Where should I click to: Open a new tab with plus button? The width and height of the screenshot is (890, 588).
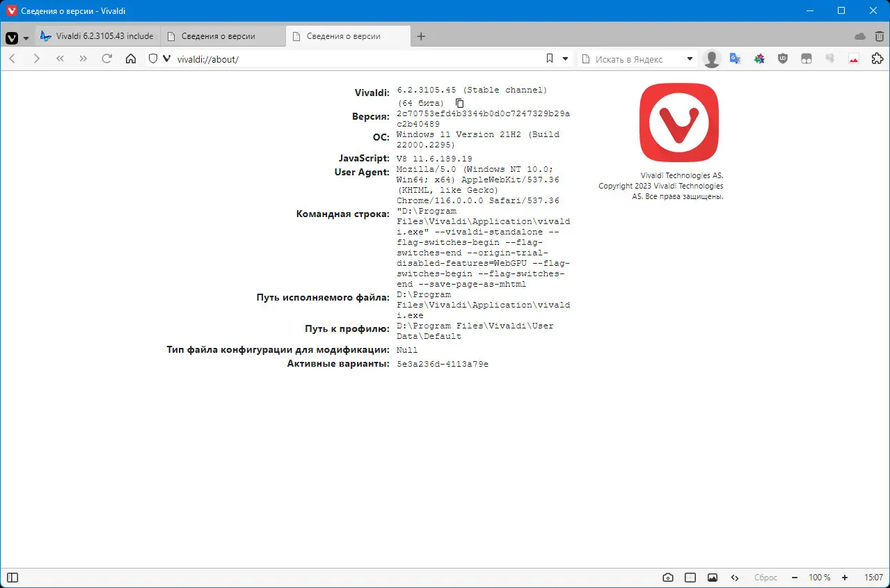click(421, 36)
